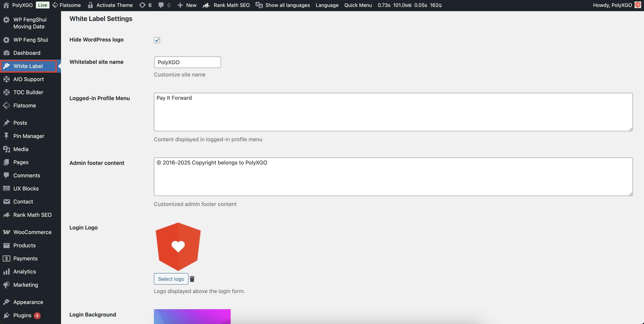Click the Live status badge
The image size is (644, 324).
point(42,5)
